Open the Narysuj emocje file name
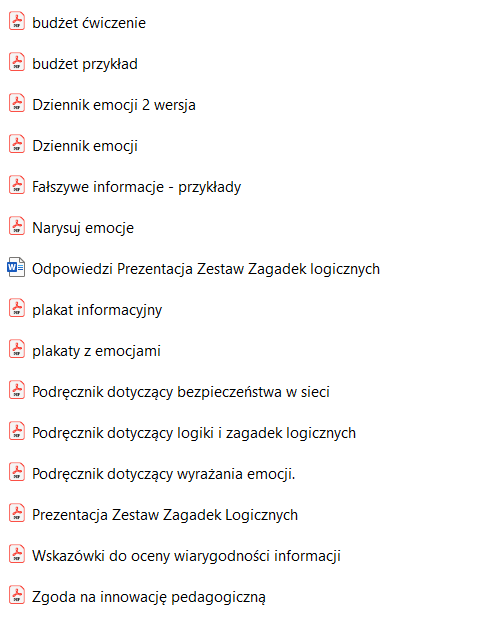 83,228
